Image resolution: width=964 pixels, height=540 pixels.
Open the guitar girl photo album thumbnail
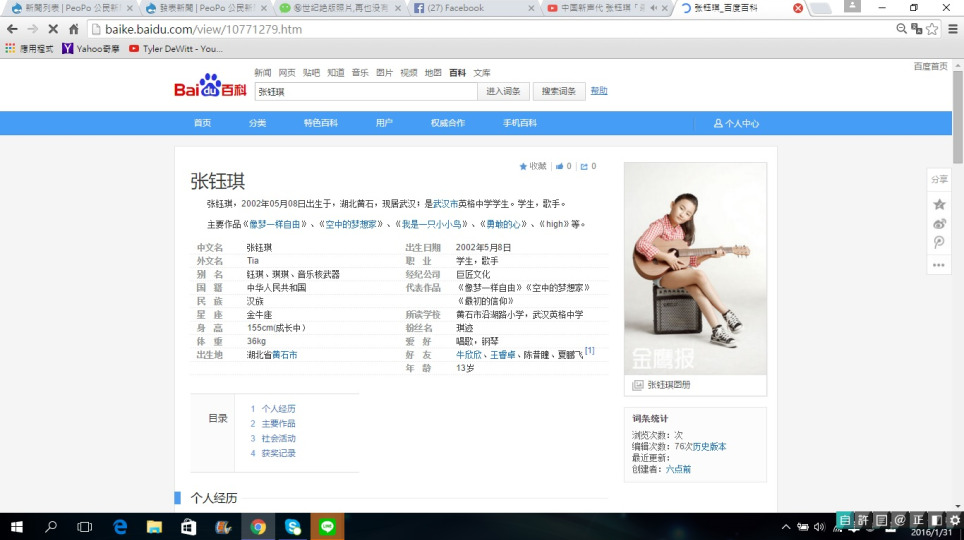point(695,268)
